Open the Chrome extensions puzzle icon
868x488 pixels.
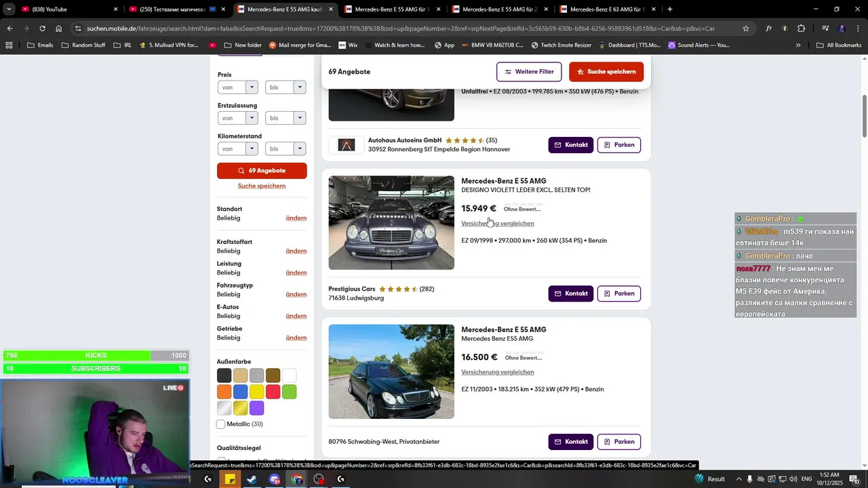802,28
